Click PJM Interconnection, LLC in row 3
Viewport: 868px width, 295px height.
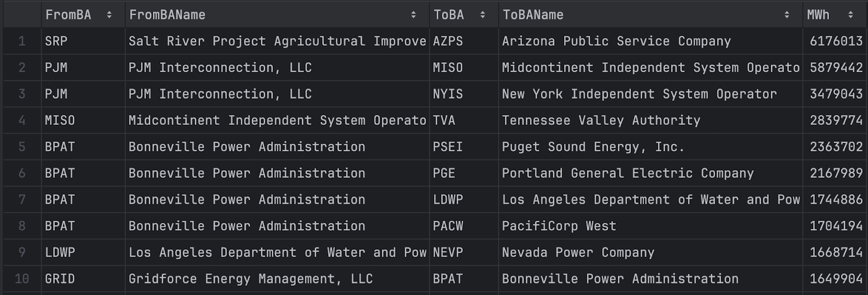coord(277,94)
